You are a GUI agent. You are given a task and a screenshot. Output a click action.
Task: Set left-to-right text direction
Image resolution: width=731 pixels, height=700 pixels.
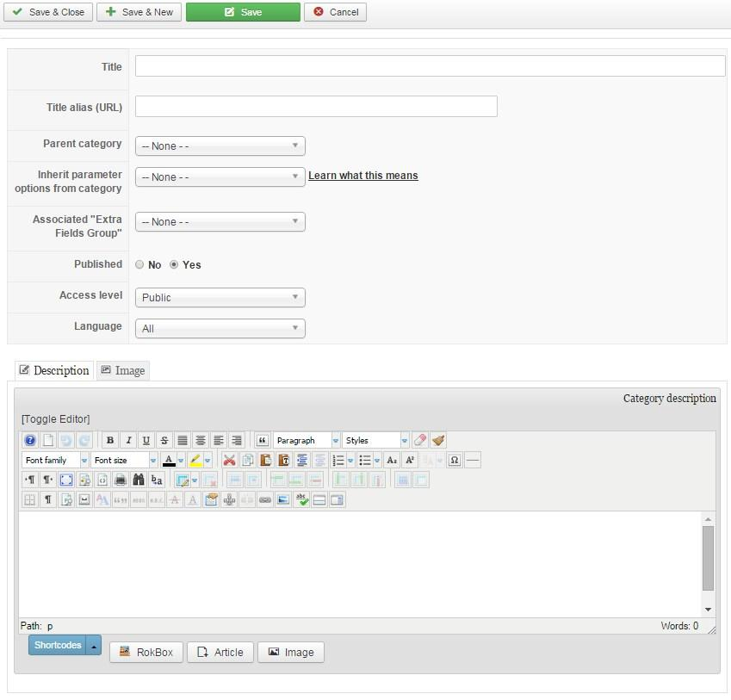coord(30,480)
